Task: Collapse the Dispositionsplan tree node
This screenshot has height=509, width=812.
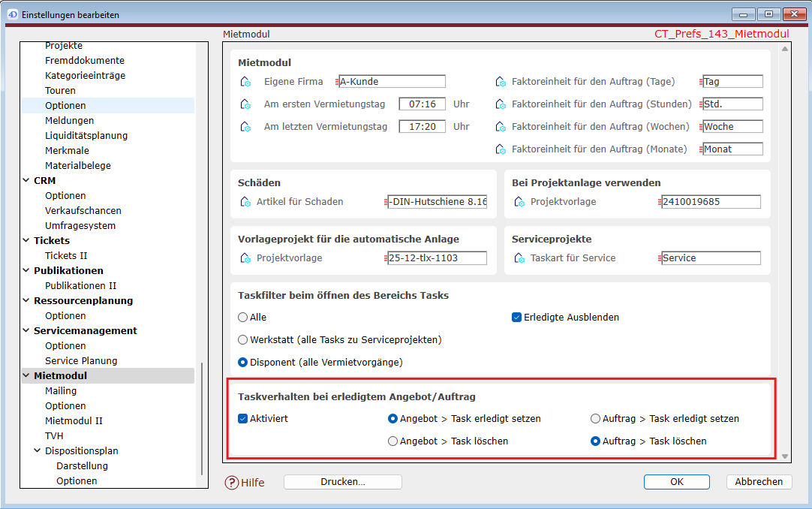Action: [38, 450]
